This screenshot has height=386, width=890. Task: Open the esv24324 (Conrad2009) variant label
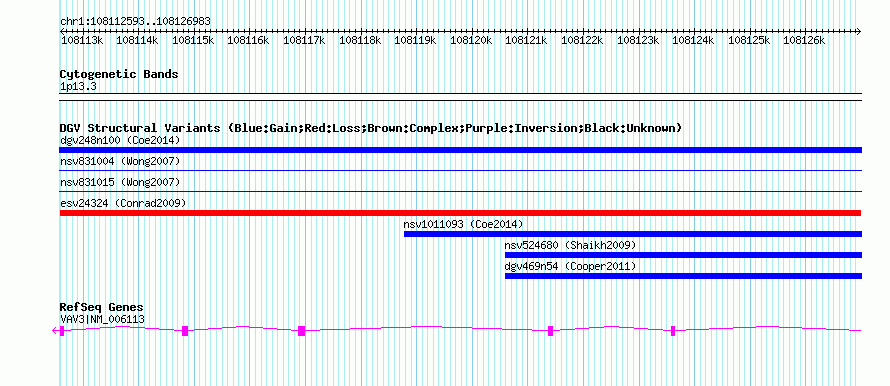123,203
